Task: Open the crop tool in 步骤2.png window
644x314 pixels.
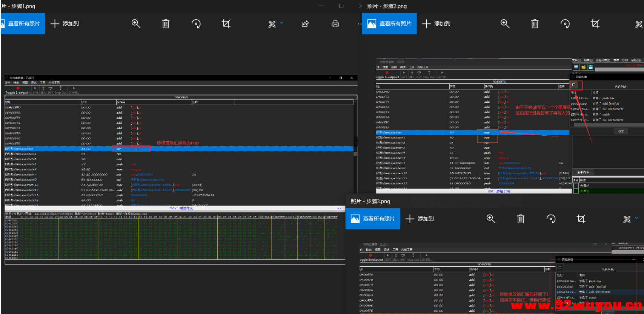Action: click(595, 24)
